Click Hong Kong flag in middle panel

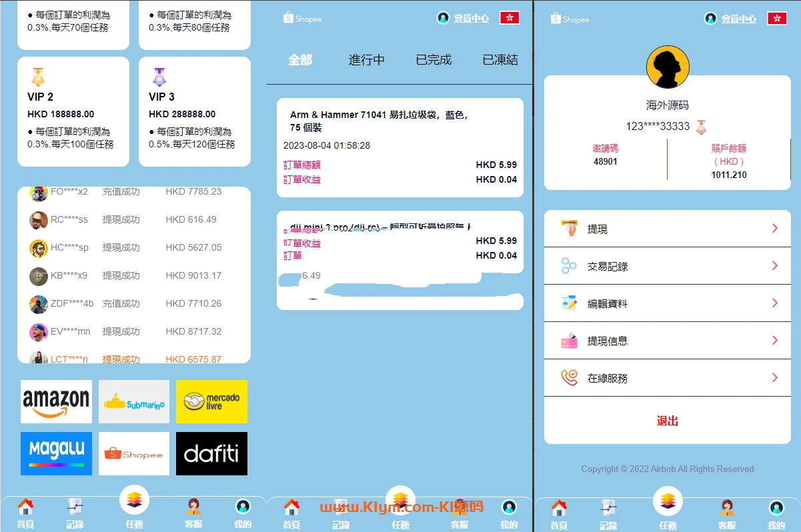(510, 18)
